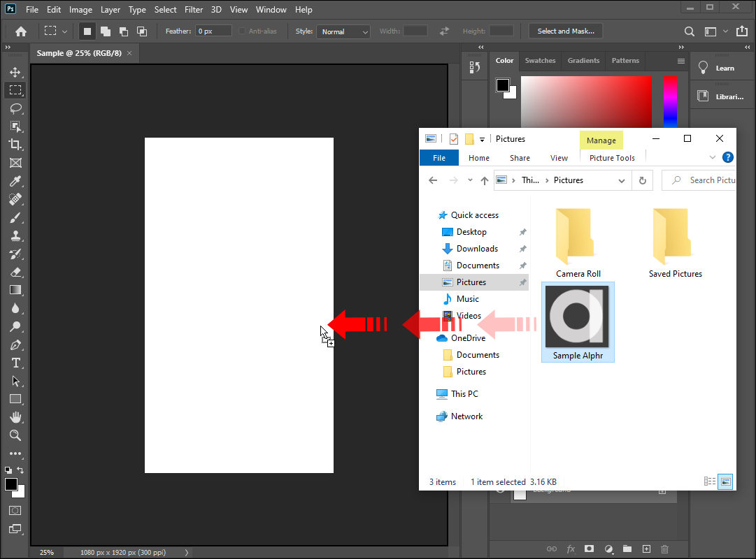
Task: Select the Move tool
Action: point(15,72)
